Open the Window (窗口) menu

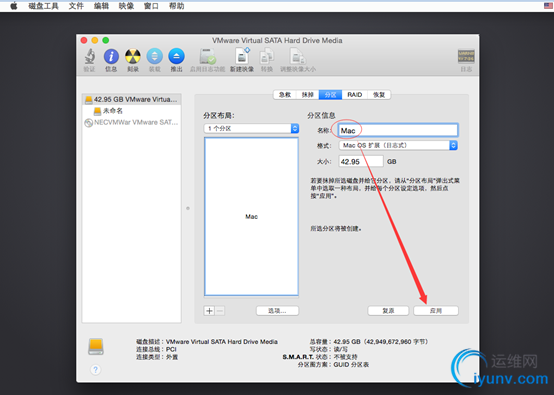tap(151, 6)
